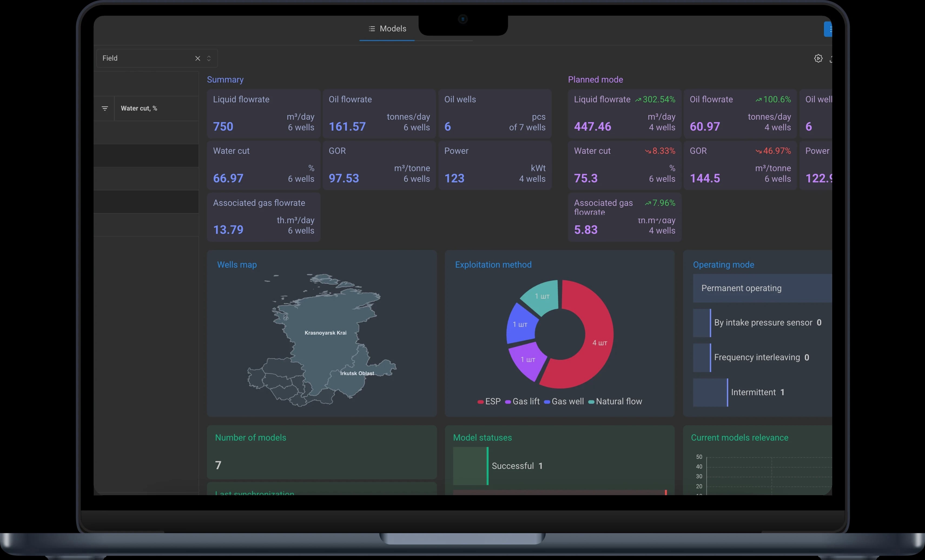The width and height of the screenshot is (925, 560).
Task: Click the blue menu button at top right
Action: [828, 29]
